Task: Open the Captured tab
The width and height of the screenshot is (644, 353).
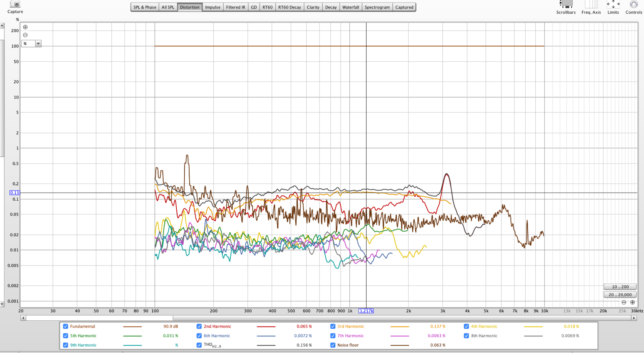Action: 404,7
